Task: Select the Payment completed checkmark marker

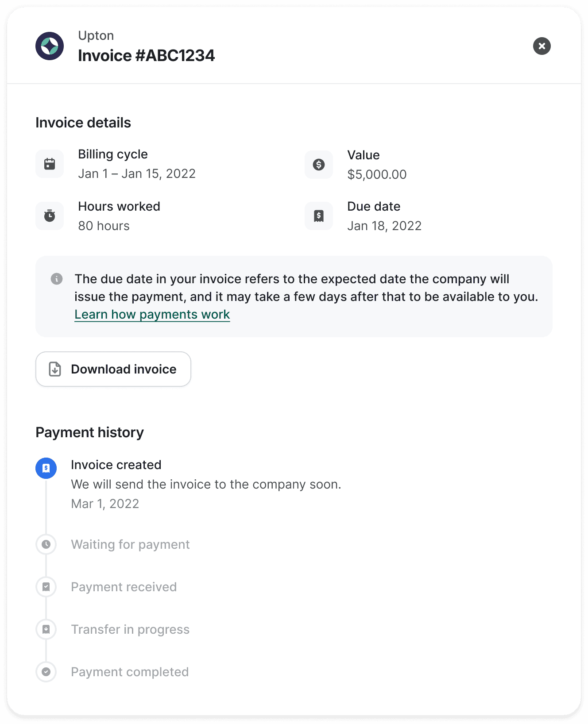Action: (x=46, y=672)
